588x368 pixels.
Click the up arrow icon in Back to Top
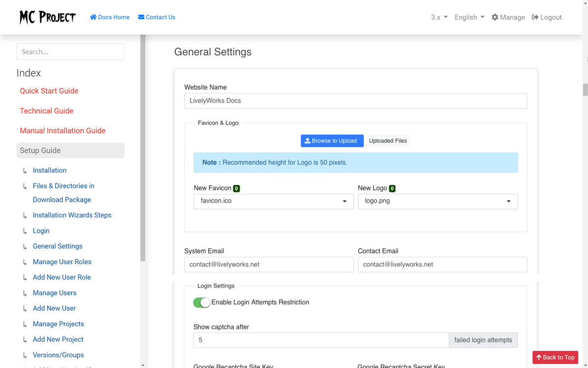pos(539,357)
